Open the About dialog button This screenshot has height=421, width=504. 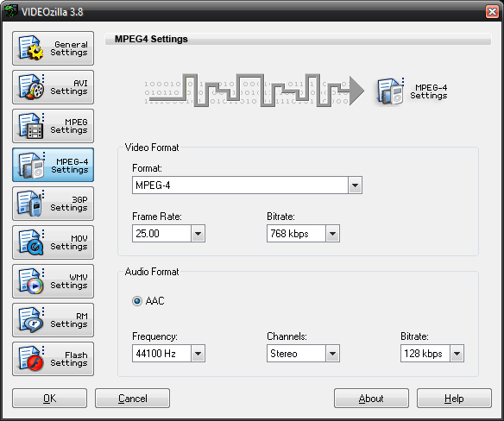[x=371, y=399]
